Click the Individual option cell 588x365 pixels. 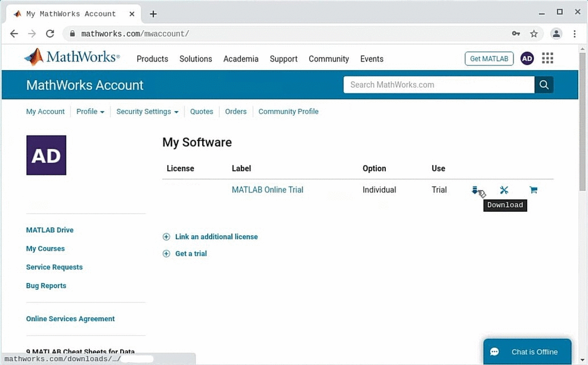(x=379, y=190)
